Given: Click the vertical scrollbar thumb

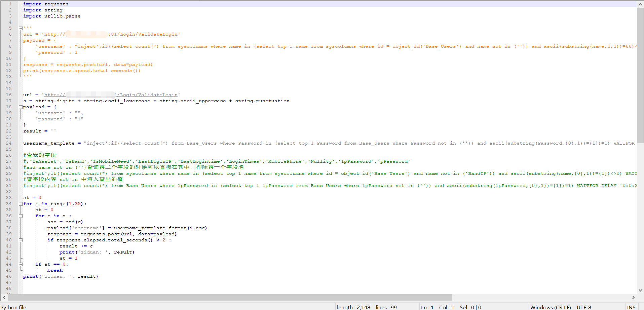Looking at the screenshot, I should (x=640, y=76).
